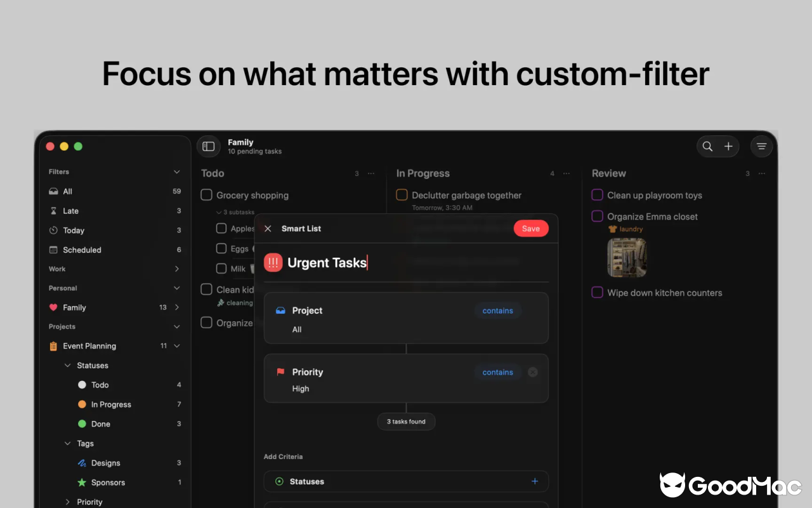This screenshot has height=508, width=812.
Task: Open the closet photo thumbnail
Action: coord(627,258)
